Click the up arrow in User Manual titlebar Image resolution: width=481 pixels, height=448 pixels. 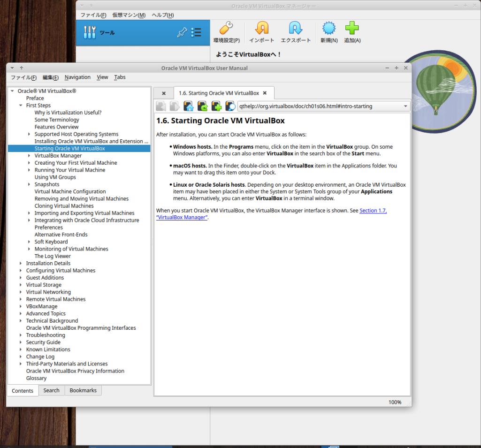(x=22, y=68)
